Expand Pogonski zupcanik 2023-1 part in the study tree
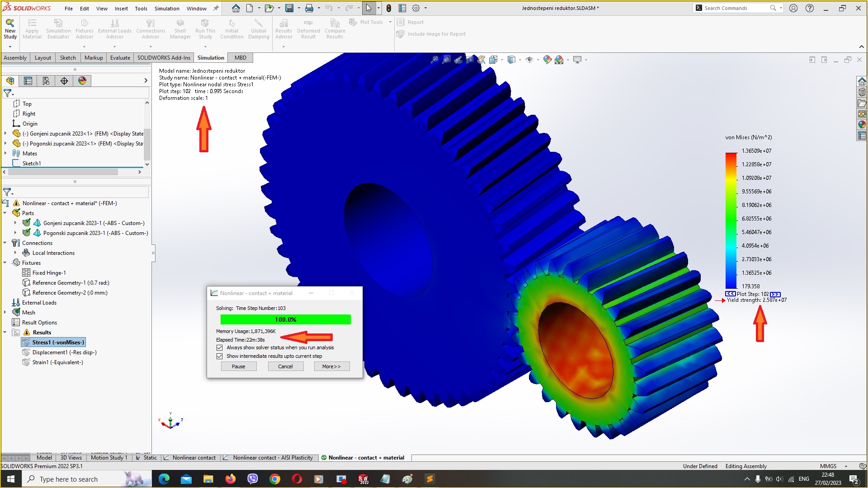The width and height of the screenshot is (868, 488). click(x=15, y=233)
